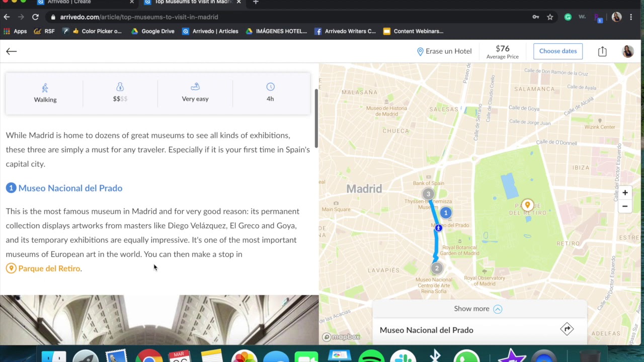Click the share icon in the header
Viewport: 644px width, 362px height.
602,51
